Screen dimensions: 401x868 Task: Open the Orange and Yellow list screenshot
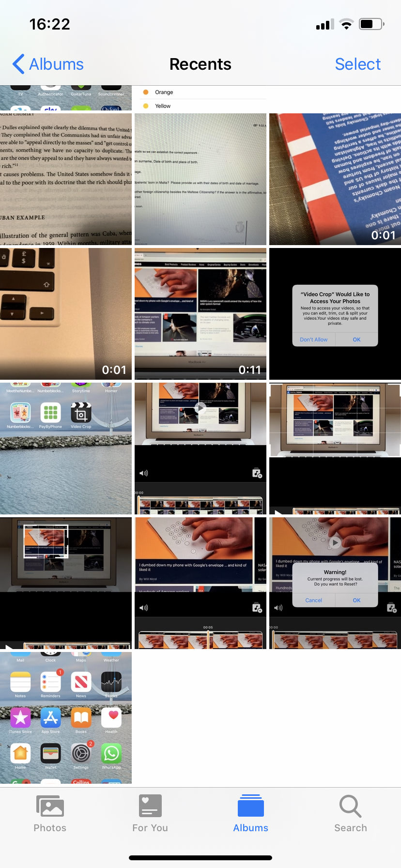click(200, 98)
